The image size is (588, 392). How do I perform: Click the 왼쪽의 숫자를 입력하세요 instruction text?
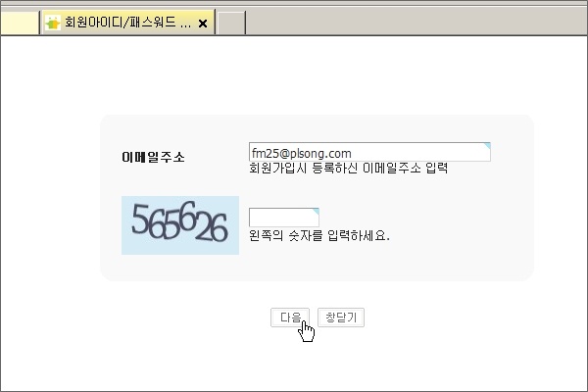tap(319, 235)
